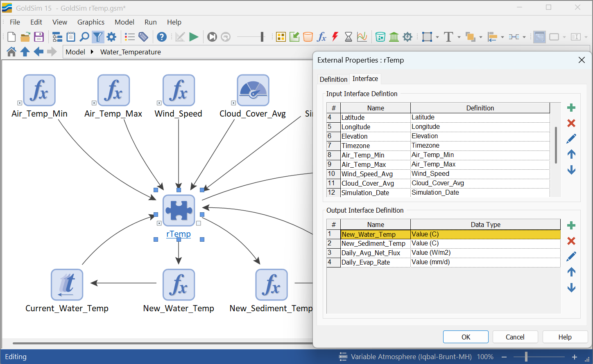The height and width of the screenshot is (364, 593).
Task: Select the Interface tab
Action: pos(365,79)
